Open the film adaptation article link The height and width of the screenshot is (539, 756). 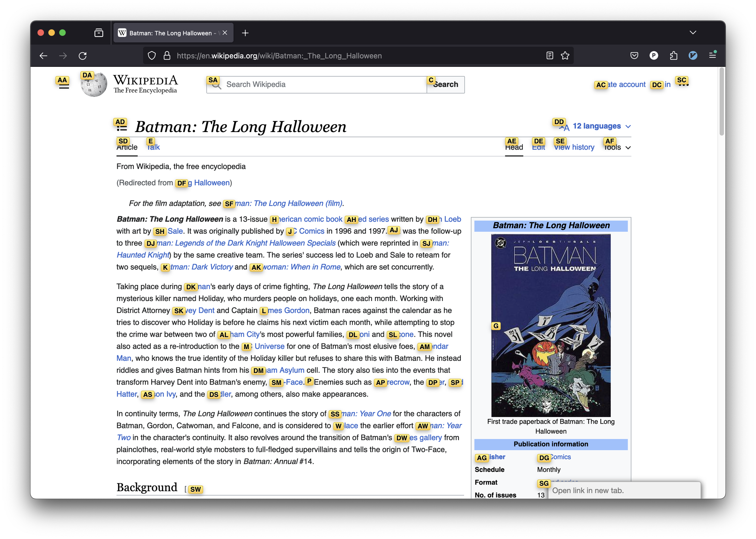tap(283, 203)
